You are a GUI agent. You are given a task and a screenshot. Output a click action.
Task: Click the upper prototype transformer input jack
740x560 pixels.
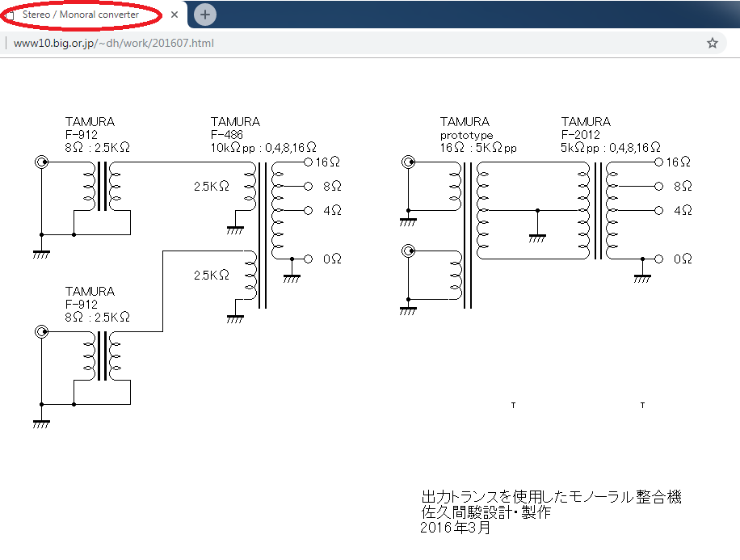(x=408, y=162)
